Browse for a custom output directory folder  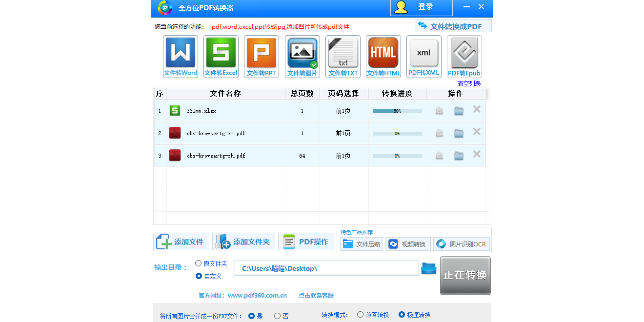pyautogui.click(x=428, y=268)
